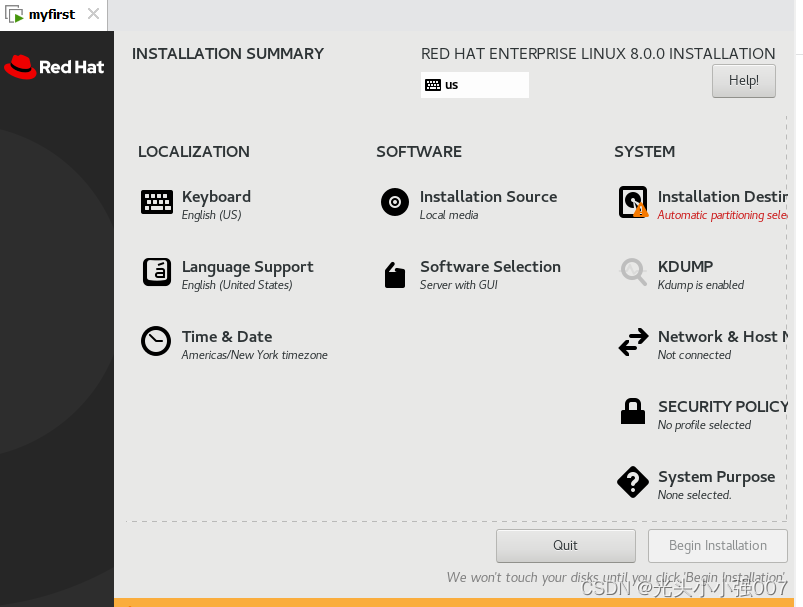
Task: Click the Installation Destination disk icon
Action: (633, 202)
